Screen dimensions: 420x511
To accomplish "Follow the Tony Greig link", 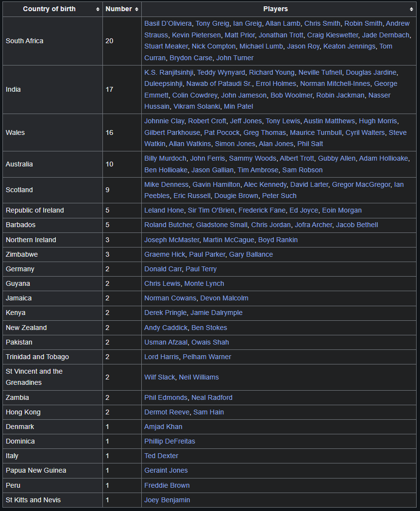I will coord(212,23).
